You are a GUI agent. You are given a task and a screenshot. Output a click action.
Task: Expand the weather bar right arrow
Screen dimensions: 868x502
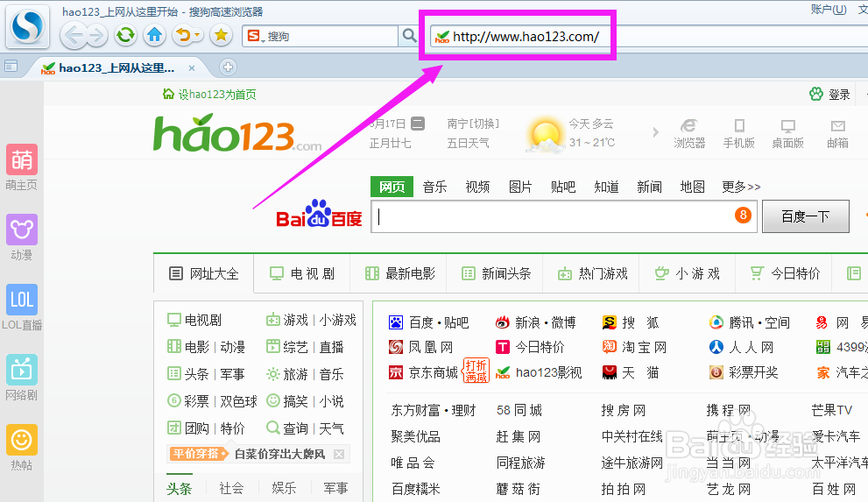[x=655, y=132]
